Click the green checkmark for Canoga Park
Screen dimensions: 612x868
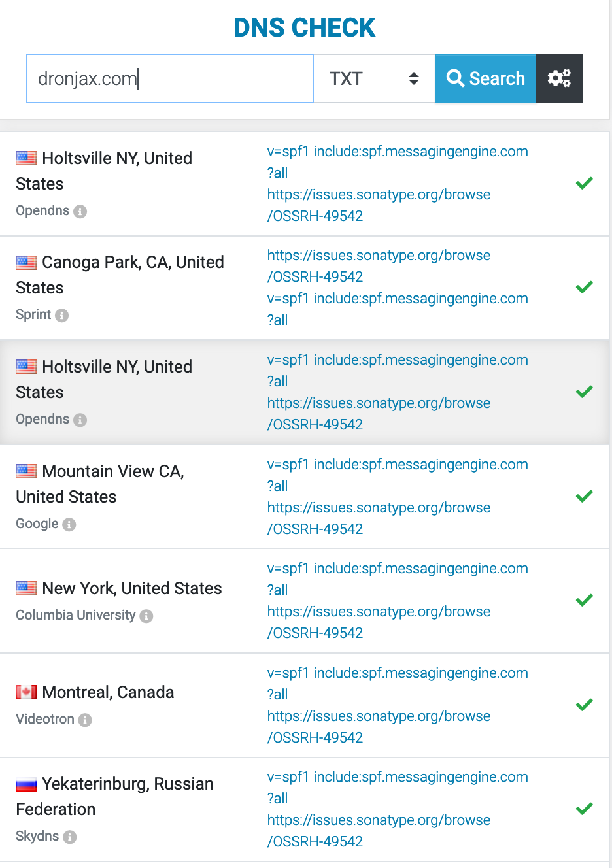[584, 287]
